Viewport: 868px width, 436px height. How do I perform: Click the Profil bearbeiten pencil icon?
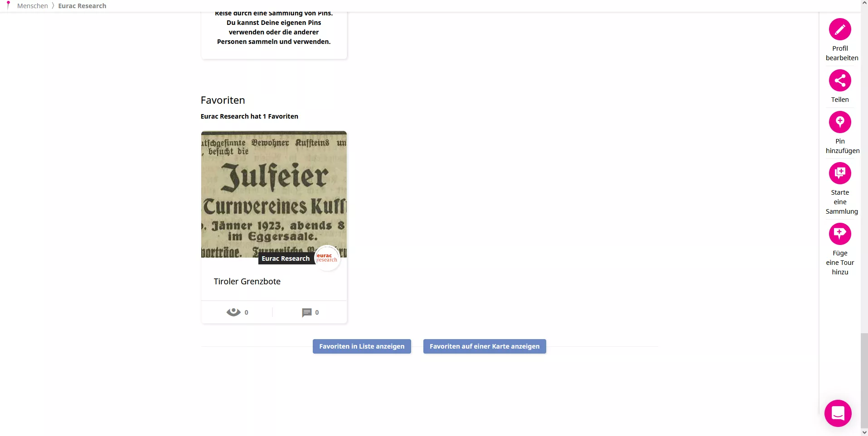pyautogui.click(x=840, y=29)
